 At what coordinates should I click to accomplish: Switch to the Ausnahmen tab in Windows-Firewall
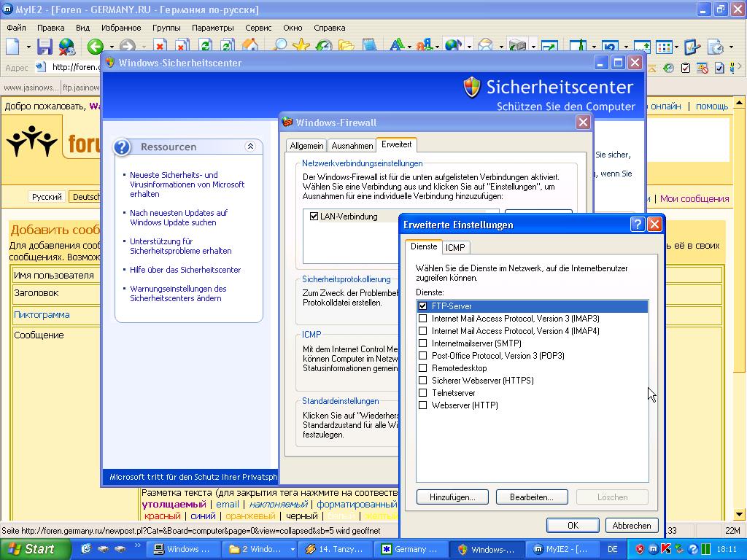[x=352, y=146]
